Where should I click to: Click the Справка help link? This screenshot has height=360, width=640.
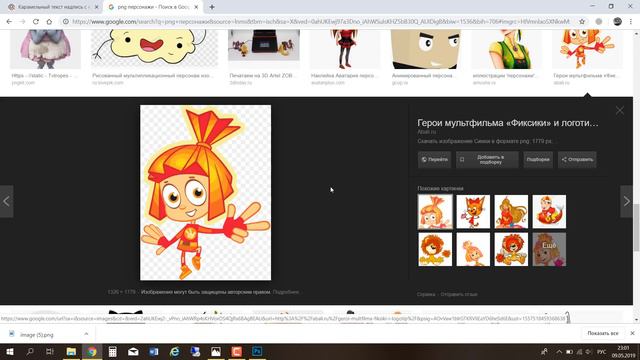click(426, 294)
